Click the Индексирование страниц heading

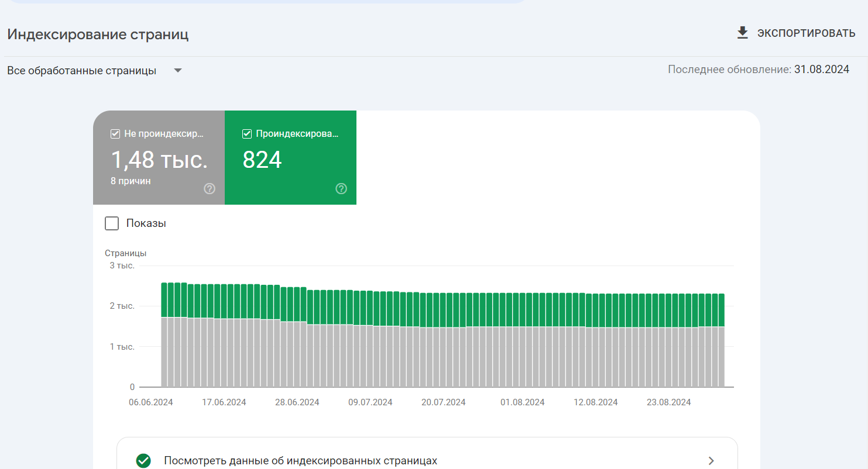pyautogui.click(x=98, y=34)
